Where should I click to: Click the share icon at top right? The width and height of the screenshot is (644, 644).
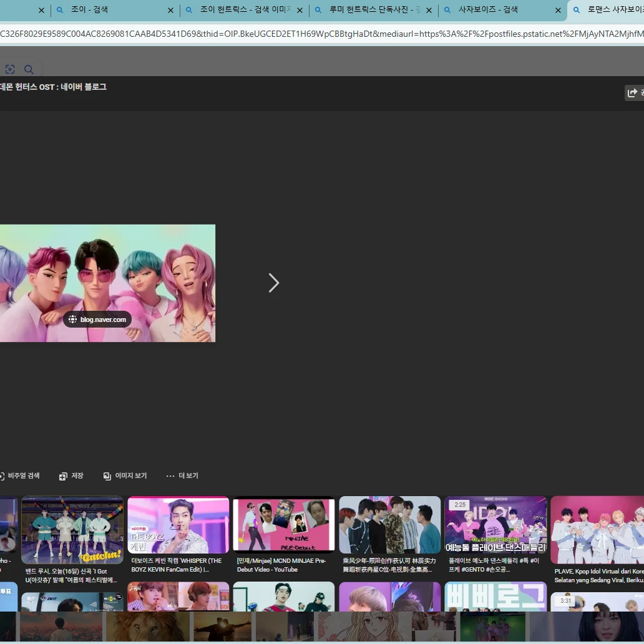click(x=633, y=93)
